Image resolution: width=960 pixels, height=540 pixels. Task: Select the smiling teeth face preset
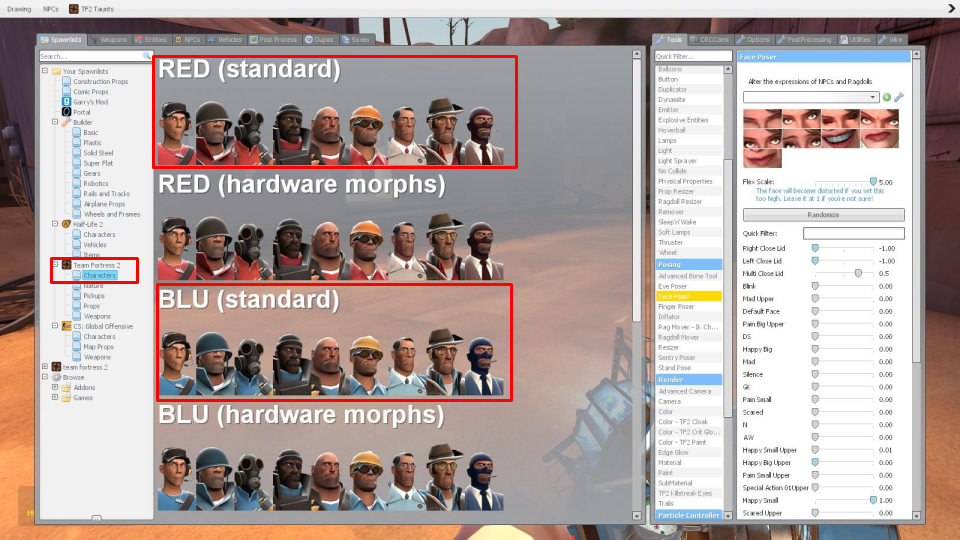[x=841, y=138]
